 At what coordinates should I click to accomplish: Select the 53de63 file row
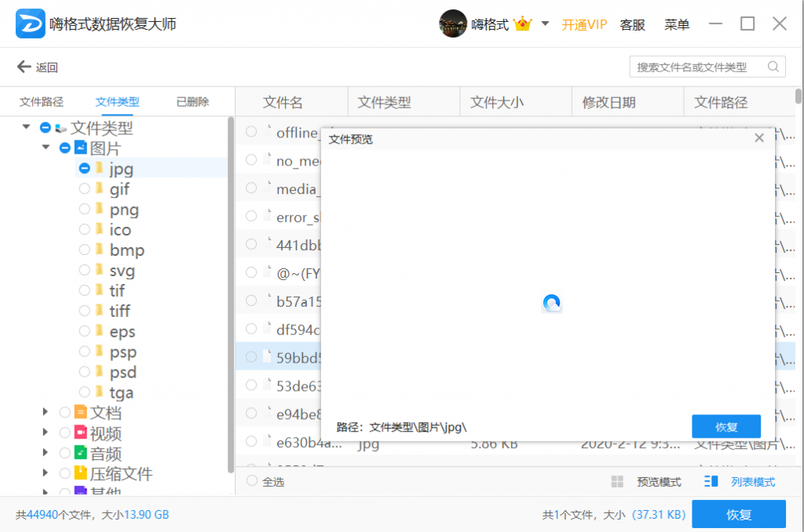click(x=279, y=385)
